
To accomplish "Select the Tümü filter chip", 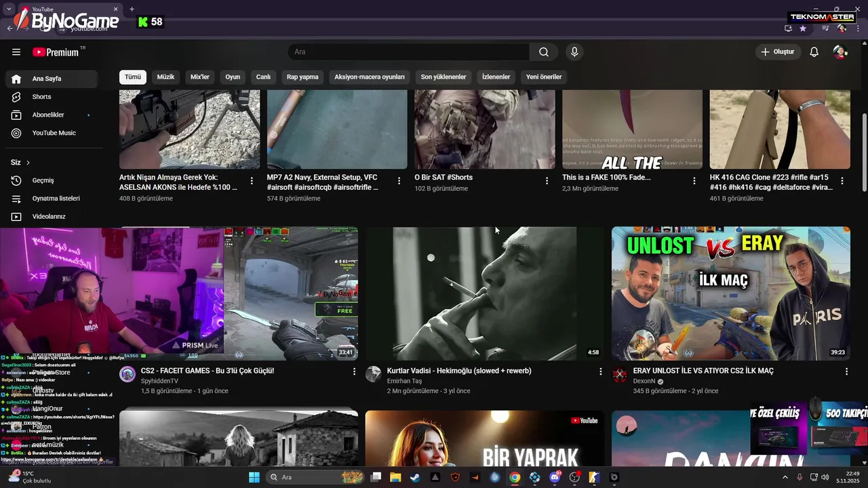I will pos(133,77).
